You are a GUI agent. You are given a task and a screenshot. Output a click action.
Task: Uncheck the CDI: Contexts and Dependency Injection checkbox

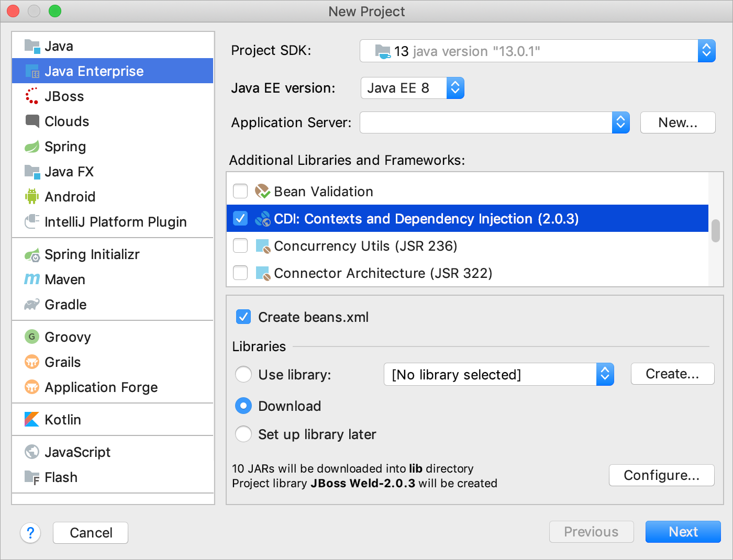[240, 219]
